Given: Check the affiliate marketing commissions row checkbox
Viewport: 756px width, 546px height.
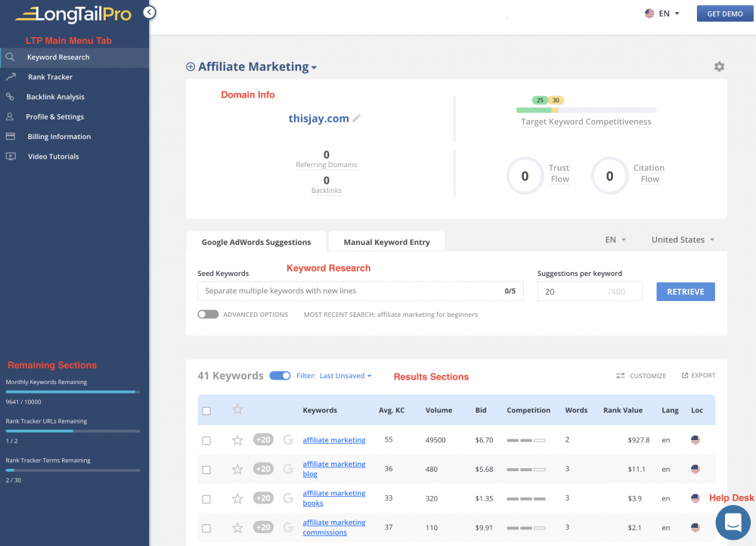Looking at the screenshot, I should 206,528.
